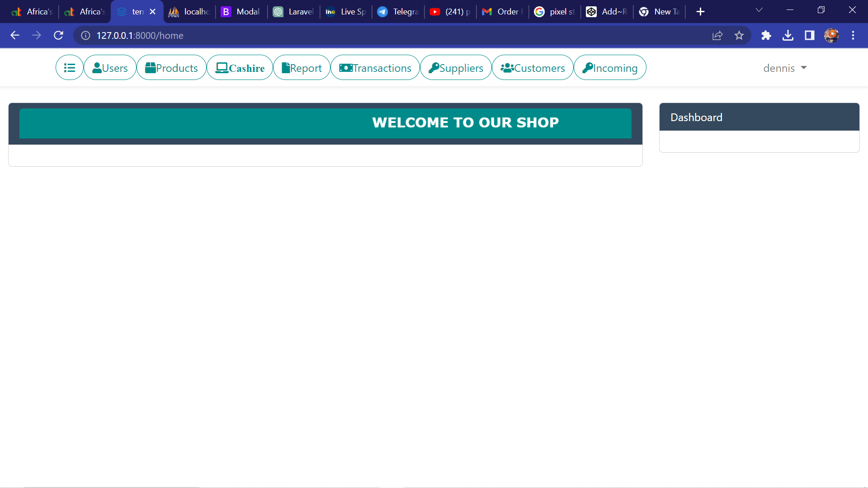The image size is (868, 488).
Task: Switch to the first Africa's tab
Action: [32, 12]
